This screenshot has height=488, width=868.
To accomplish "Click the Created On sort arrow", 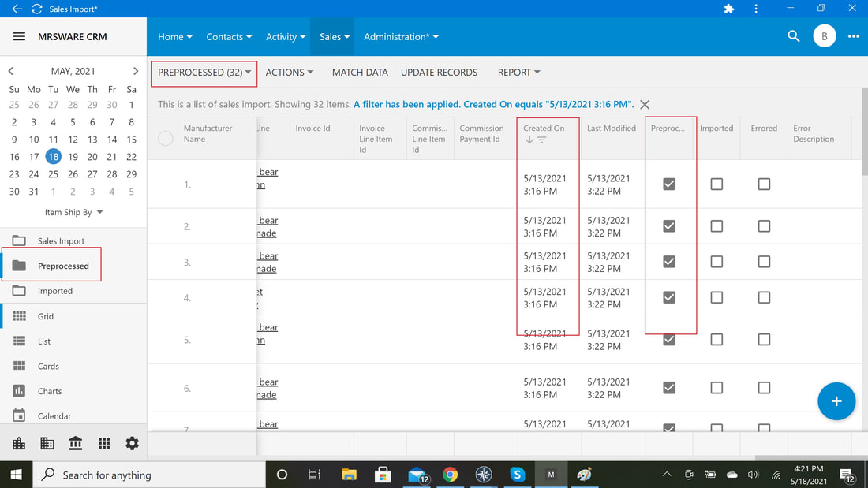I will coord(529,140).
